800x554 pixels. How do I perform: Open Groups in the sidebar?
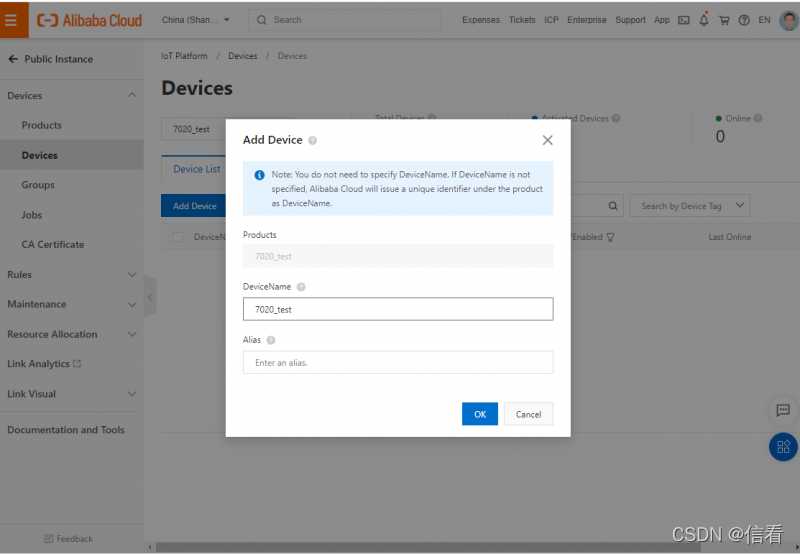38,185
